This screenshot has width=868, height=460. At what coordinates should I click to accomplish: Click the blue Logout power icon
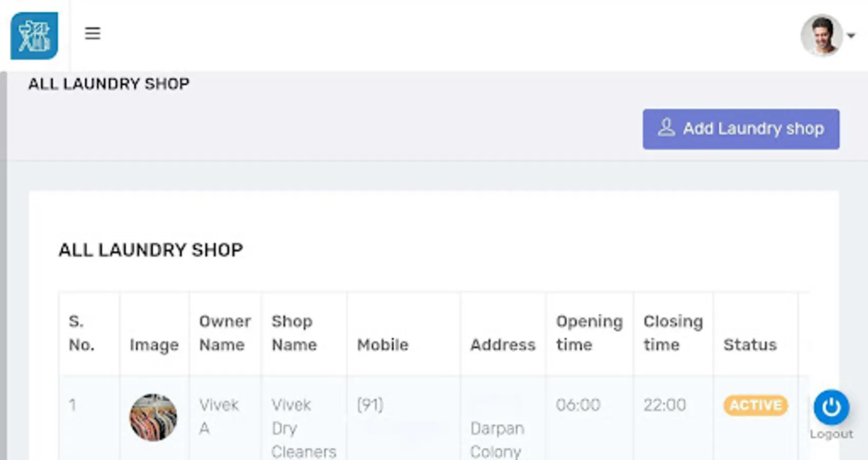coord(831,407)
